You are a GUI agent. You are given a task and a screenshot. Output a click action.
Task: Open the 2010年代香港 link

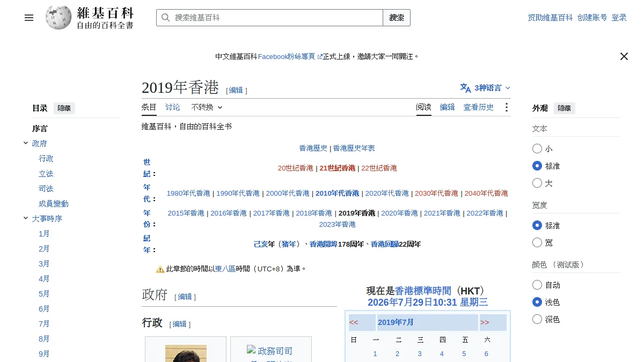tap(338, 193)
